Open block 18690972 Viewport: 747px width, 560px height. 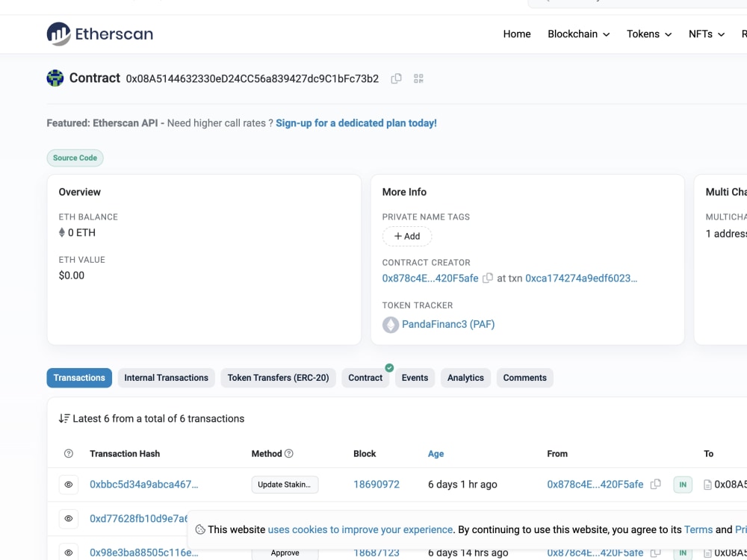pyautogui.click(x=376, y=485)
